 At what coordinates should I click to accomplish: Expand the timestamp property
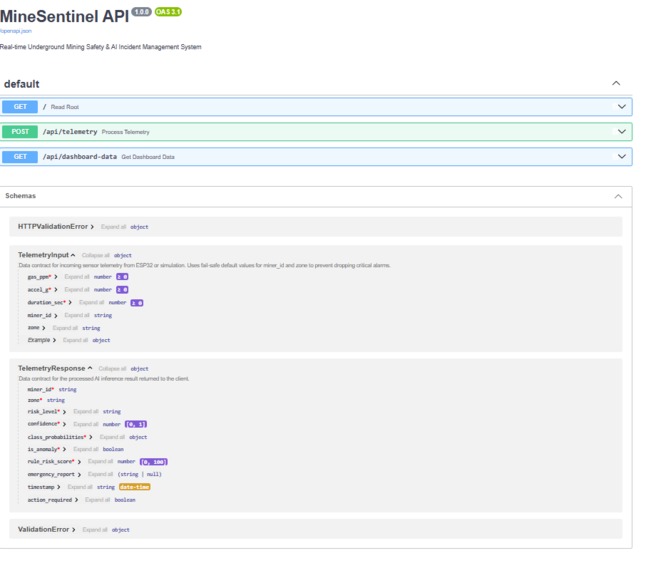[59, 487]
